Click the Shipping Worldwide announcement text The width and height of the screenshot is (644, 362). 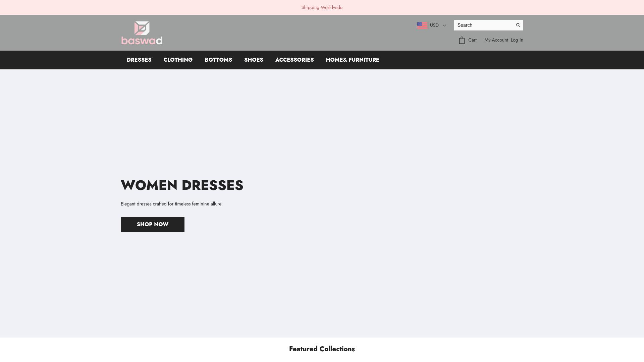322,7
